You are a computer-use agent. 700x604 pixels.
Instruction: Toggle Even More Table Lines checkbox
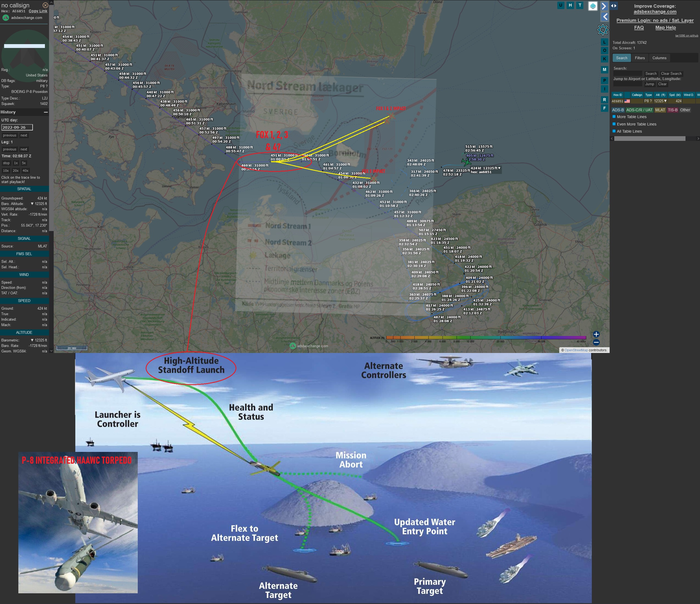614,124
